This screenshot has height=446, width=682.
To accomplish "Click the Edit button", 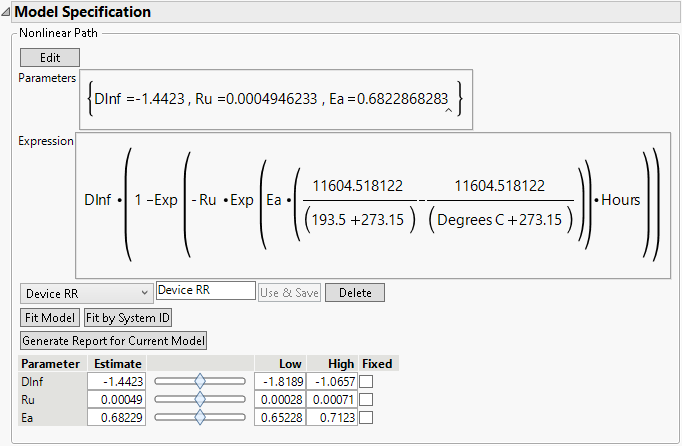I will point(48,58).
